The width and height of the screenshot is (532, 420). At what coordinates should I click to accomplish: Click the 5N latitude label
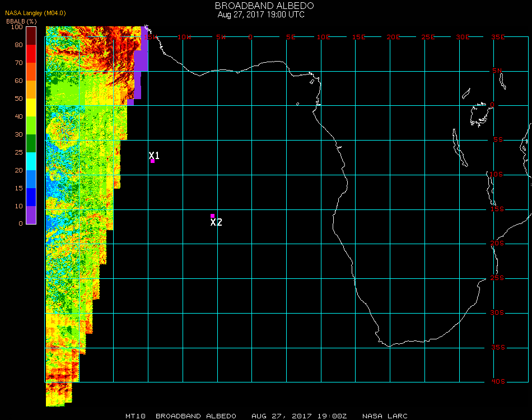pyautogui.click(x=498, y=71)
